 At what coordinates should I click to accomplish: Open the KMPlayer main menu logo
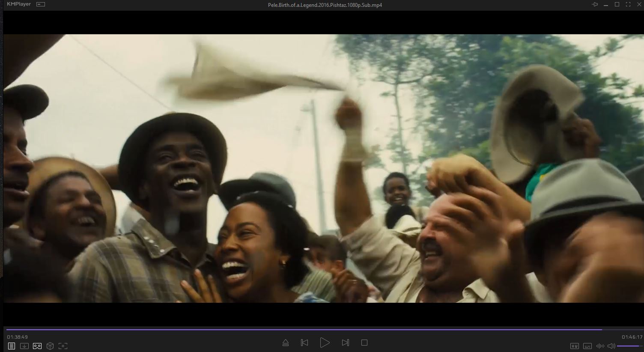(x=19, y=4)
